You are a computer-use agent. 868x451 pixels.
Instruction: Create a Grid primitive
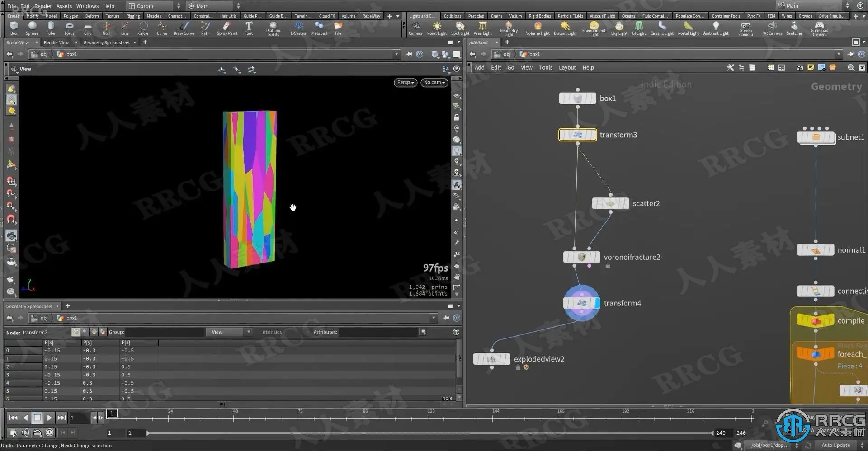(88, 28)
